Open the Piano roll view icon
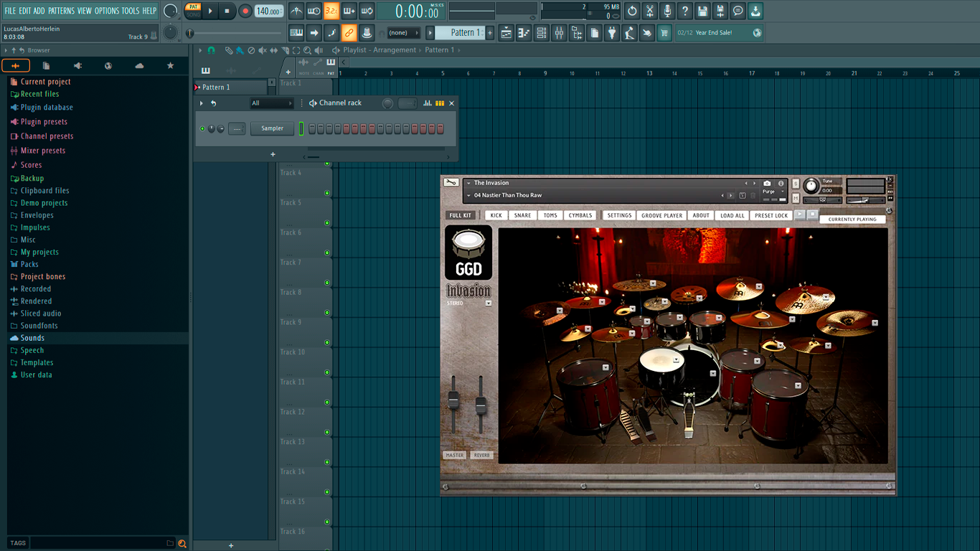 [524, 32]
